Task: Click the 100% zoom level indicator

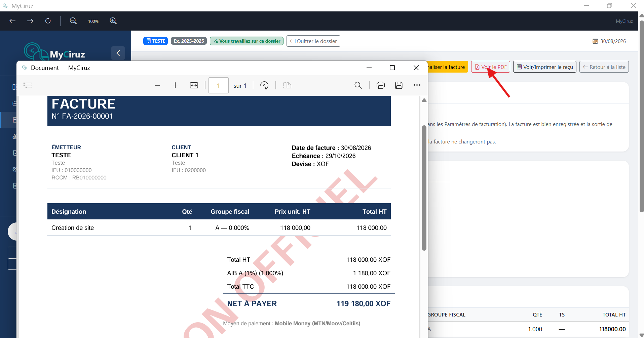Action: coord(93,21)
